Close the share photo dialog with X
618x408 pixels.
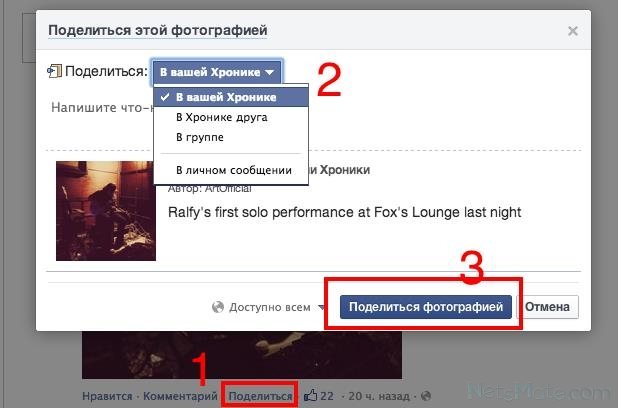click(x=573, y=31)
